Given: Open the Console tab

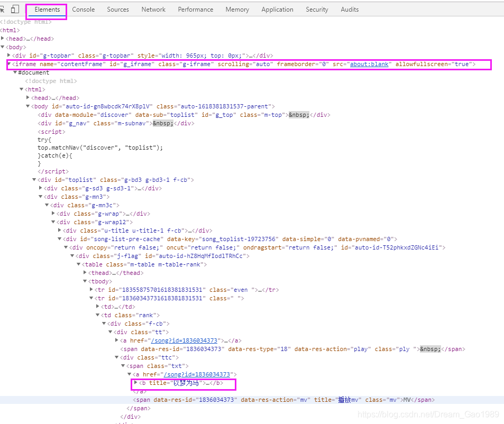Looking at the screenshot, I should tap(83, 10).
